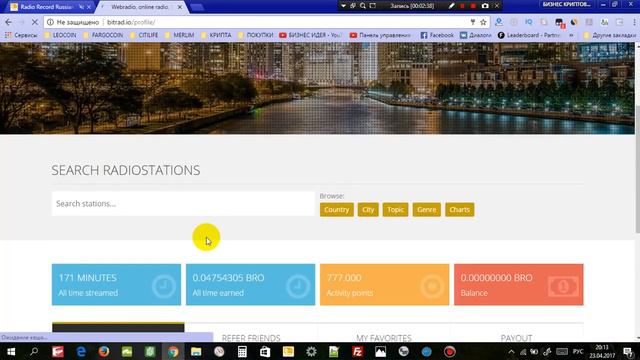Select the recorder pencil drawing tool
Screen dimensions: 640x360
coord(451,6)
